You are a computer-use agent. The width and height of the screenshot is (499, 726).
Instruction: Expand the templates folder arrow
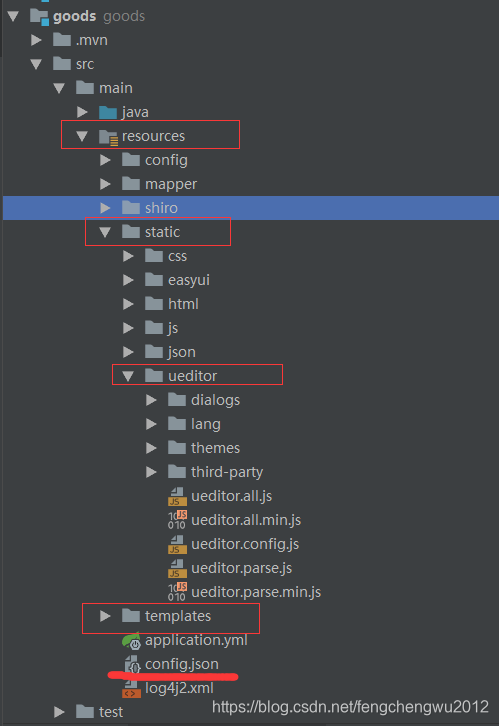point(106,616)
